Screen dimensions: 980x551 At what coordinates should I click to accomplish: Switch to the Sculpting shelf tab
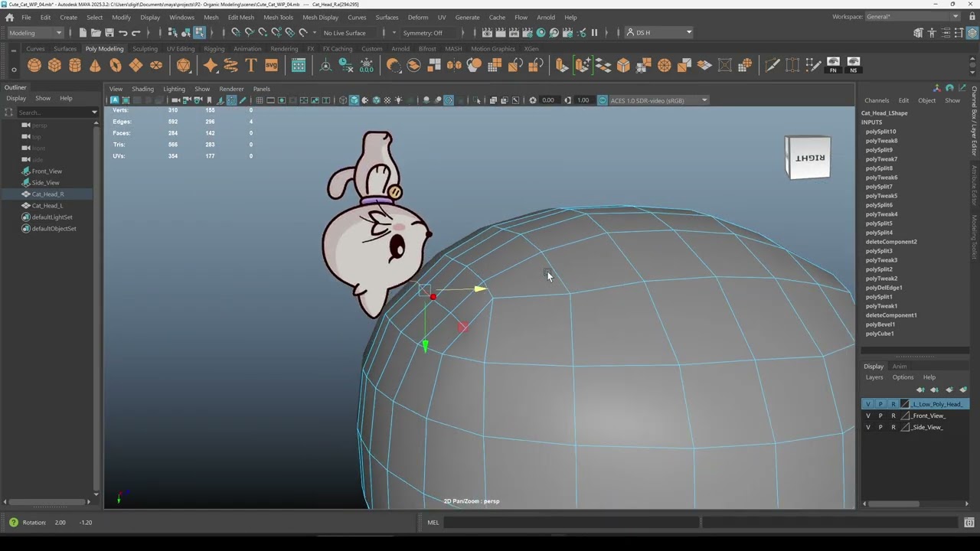click(x=145, y=49)
